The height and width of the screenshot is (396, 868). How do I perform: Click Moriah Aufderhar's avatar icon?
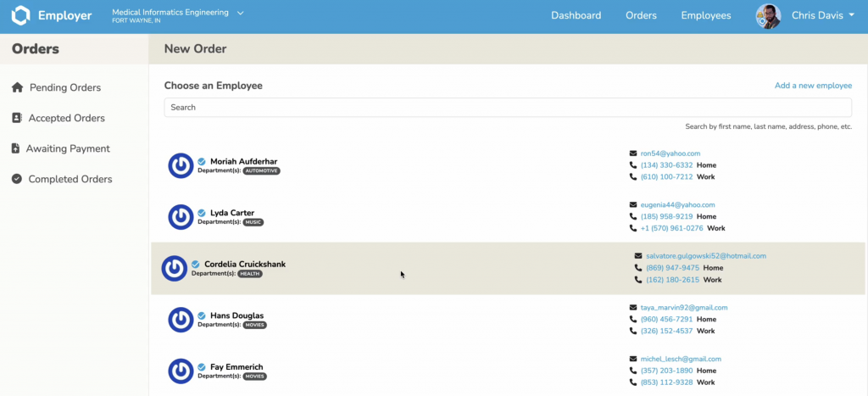click(181, 165)
